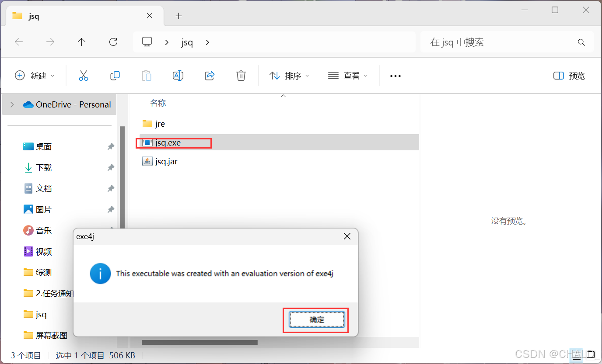Select the Rename icon in the toolbar

178,75
